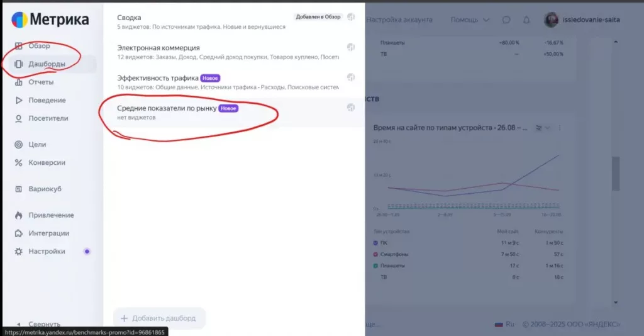This screenshot has height=336, width=644.
Task: Click the scroll-down arrow at right
Action: tap(615, 303)
